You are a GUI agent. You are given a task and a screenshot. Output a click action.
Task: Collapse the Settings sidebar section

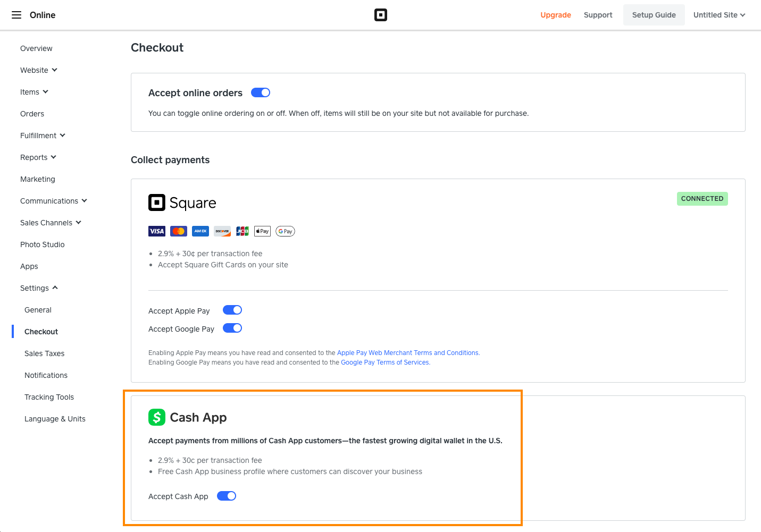[x=39, y=288]
